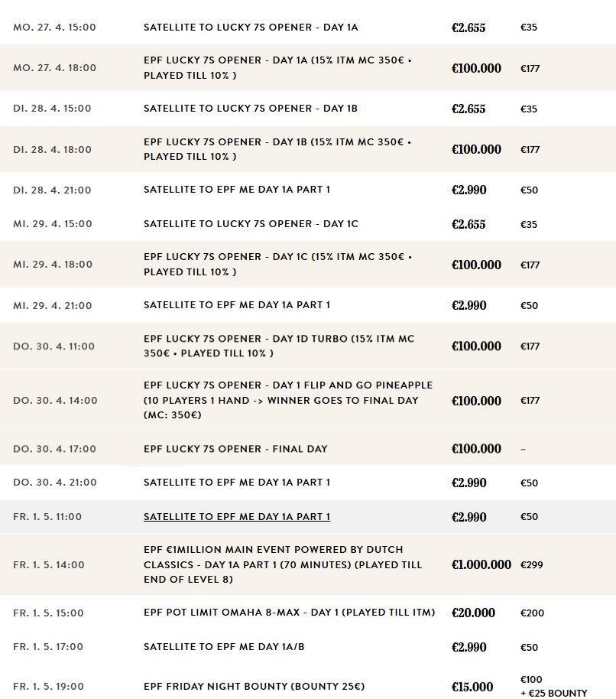616x699 pixels.
Task: View Satellite to Lucky 7s Opener Day 1C
Action: (251, 224)
